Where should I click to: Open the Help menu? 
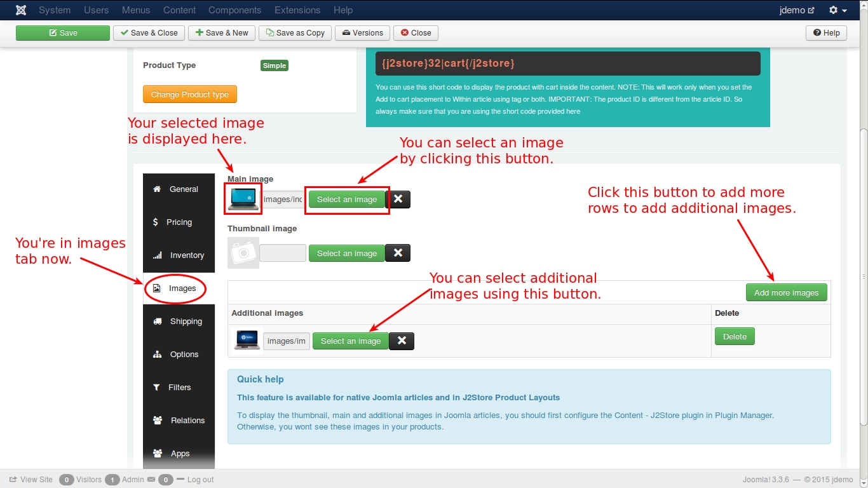tap(343, 10)
